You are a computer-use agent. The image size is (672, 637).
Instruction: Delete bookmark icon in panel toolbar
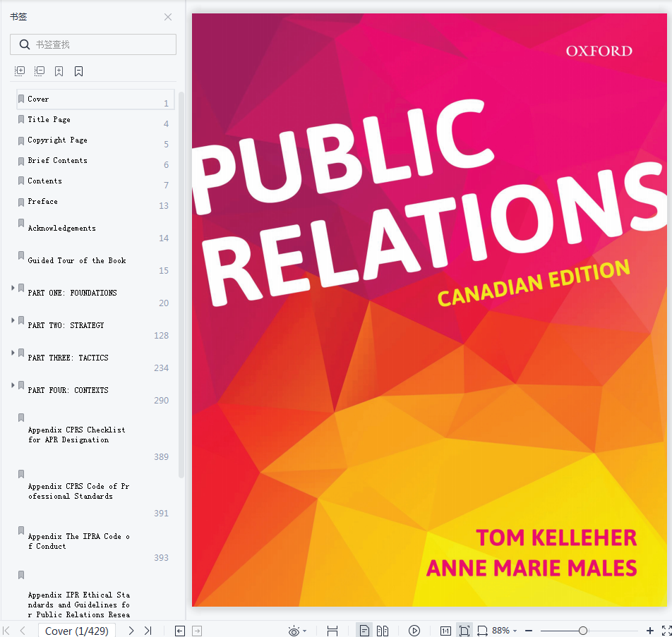pos(79,71)
